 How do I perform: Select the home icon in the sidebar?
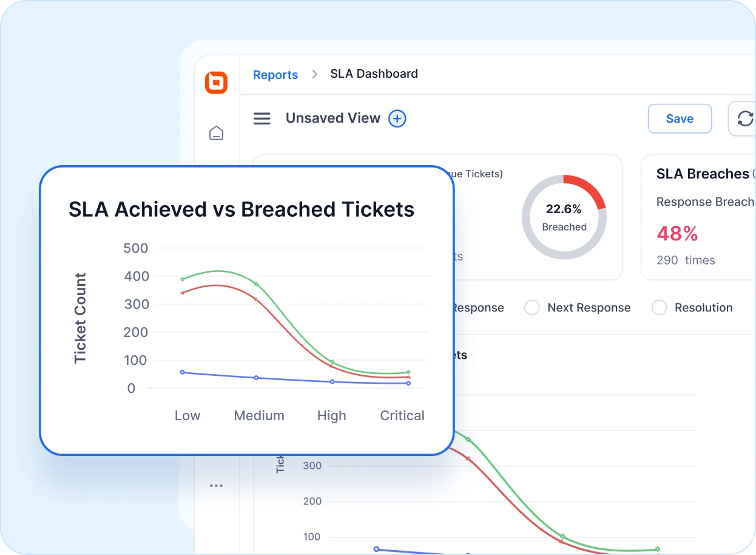coord(217,132)
